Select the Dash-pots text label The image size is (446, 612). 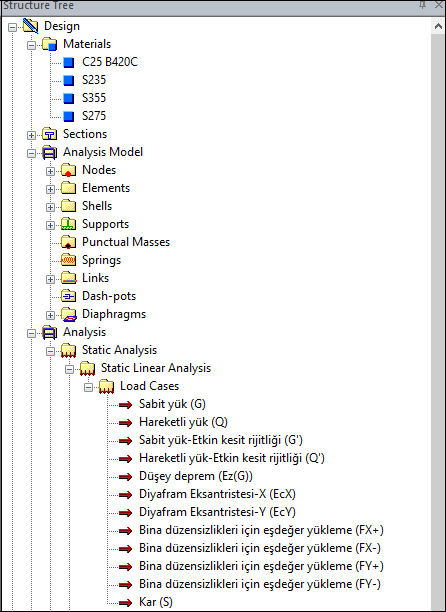[109, 296]
